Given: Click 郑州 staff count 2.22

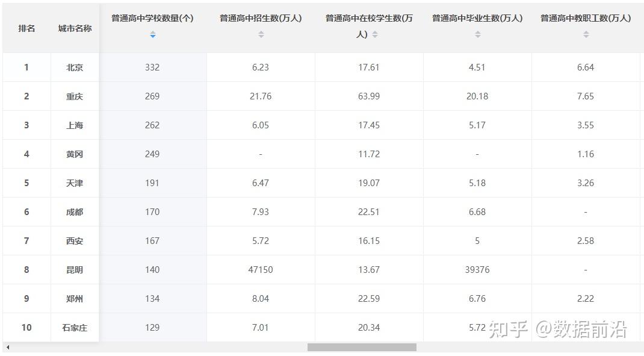Looking at the screenshot, I should coord(586,299).
